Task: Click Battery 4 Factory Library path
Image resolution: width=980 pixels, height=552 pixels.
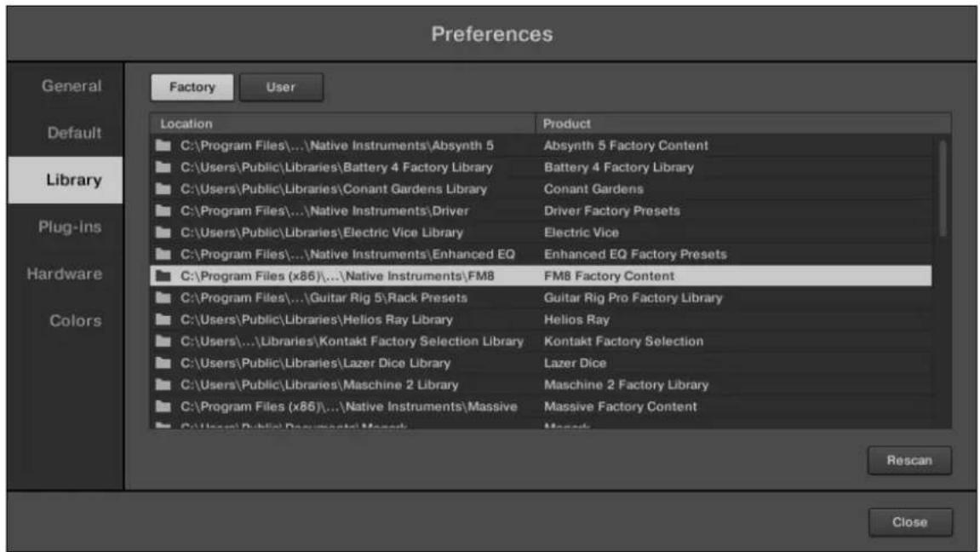Action: click(336, 168)
